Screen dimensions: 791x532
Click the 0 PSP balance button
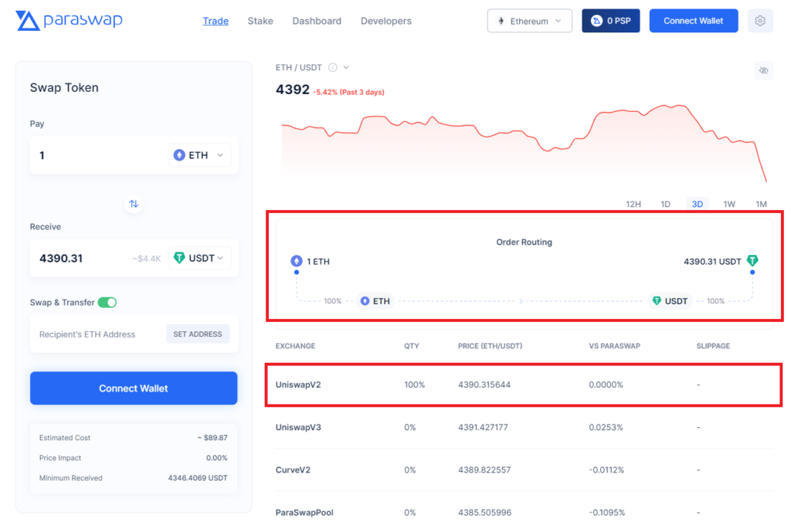611,21
